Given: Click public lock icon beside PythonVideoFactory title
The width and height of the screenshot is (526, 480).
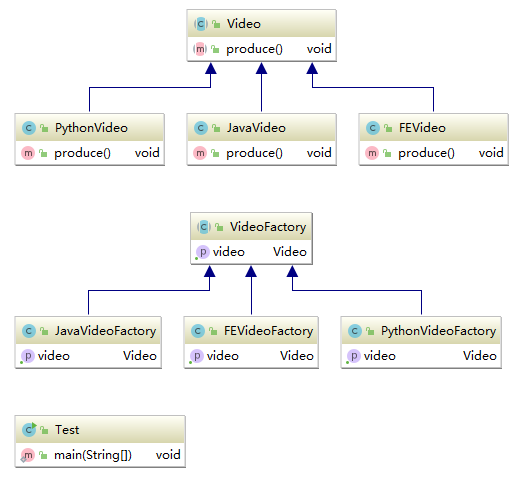Looking at the screenshot, I should [370, 331].
